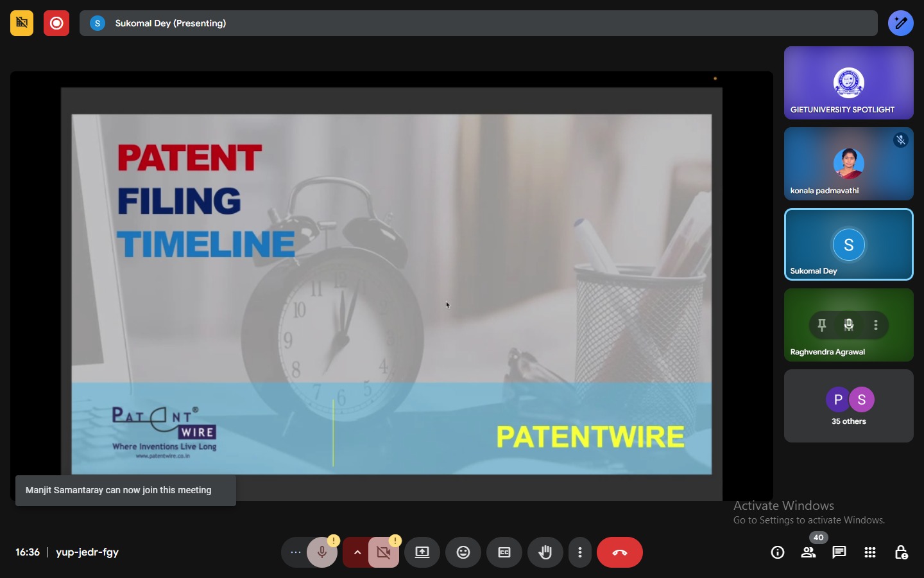Send a reaction with emoji icon
Viewport: 924px width, 578px height.
463,552
